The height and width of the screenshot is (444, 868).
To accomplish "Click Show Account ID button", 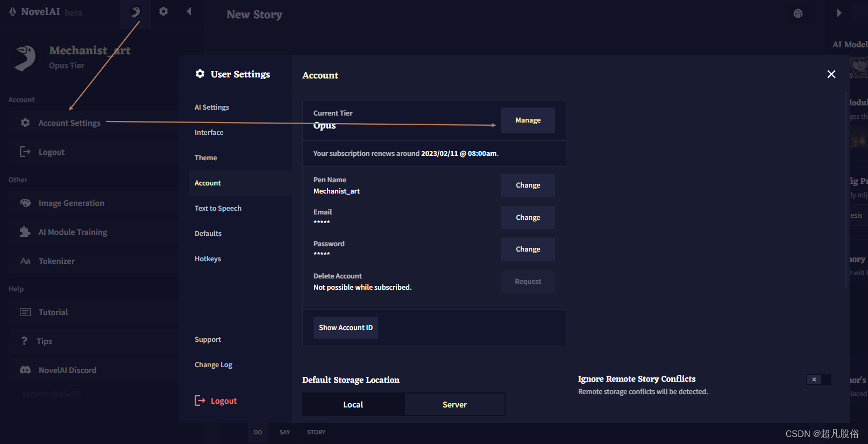I will point(346,328).
